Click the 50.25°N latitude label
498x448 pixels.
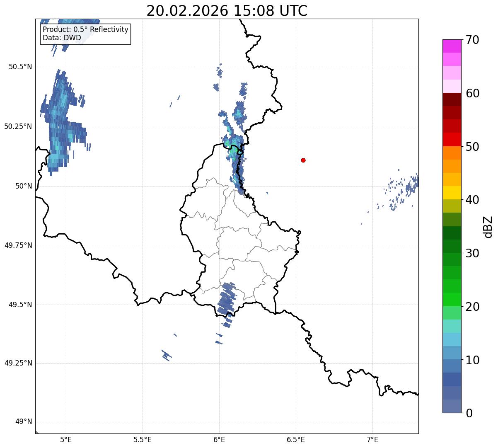(x=18, y=126)
